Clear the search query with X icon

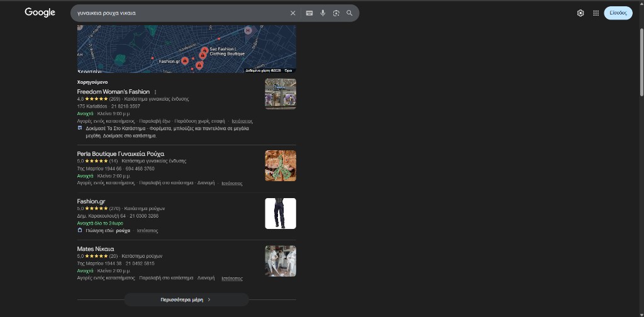[x=293, y=13]
